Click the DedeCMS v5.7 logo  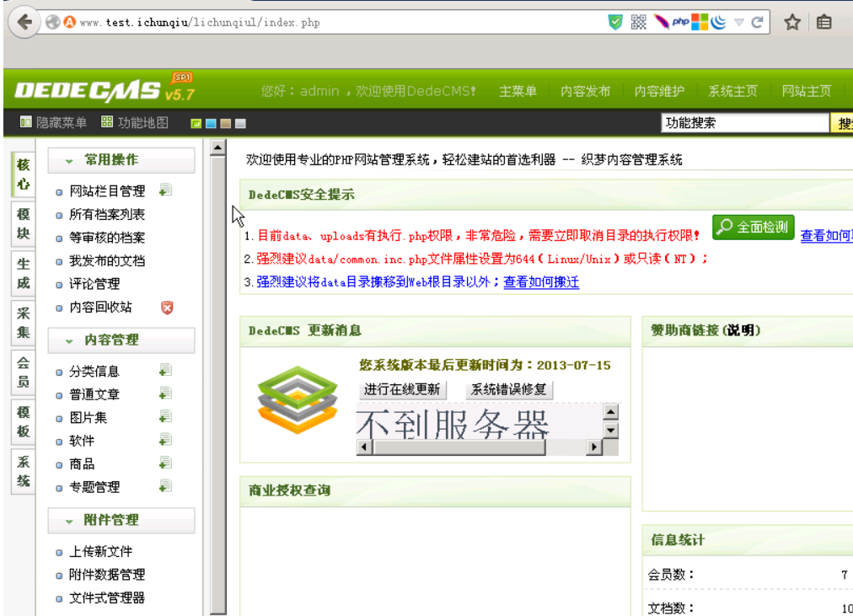pos(105,88)
